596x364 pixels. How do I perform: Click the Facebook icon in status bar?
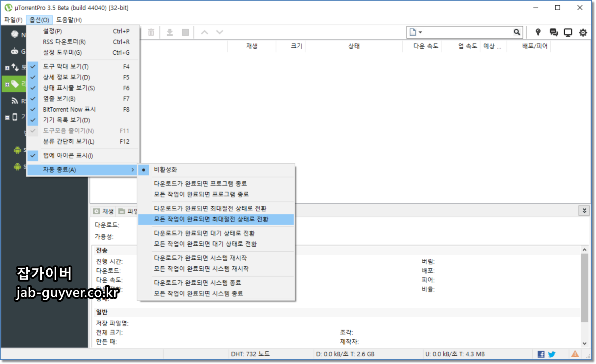[541, 354]
